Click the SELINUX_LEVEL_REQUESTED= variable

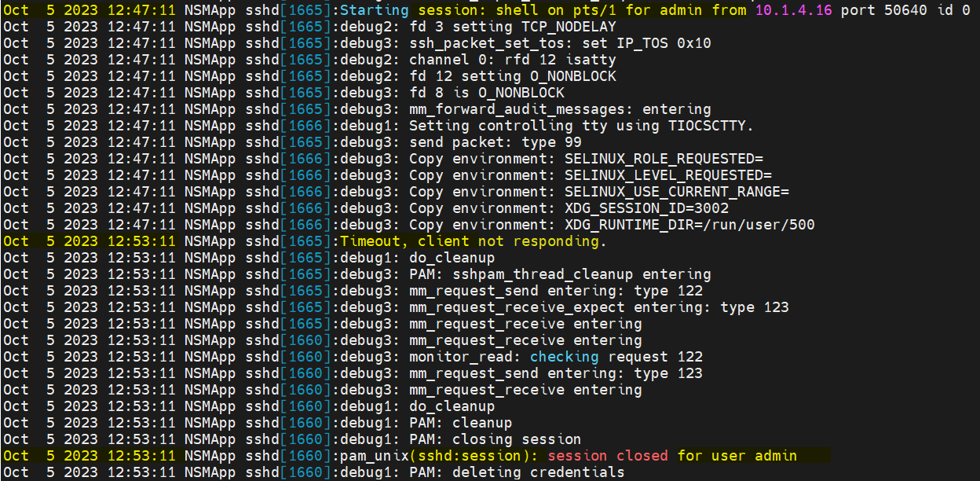coord(668,175)
